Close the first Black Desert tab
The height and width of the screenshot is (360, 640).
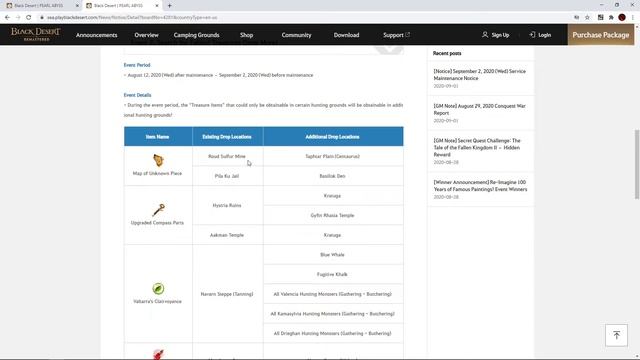pos(77,6)
